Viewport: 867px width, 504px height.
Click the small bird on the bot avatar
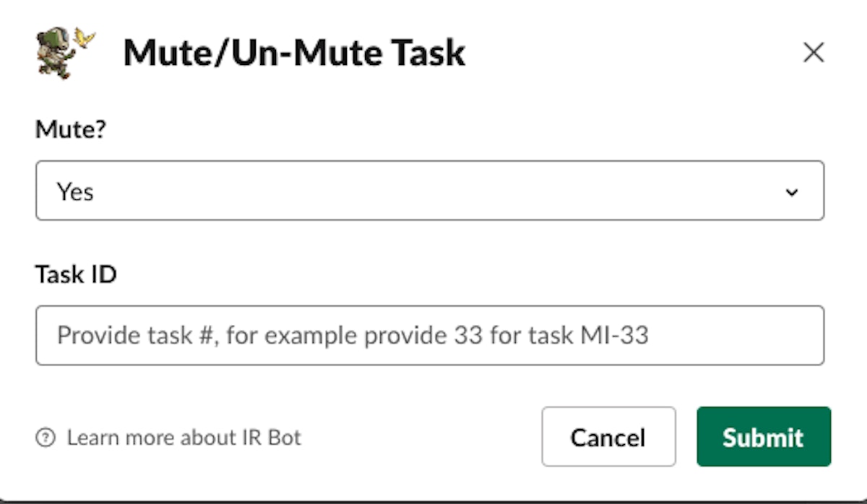coord(86,36)
